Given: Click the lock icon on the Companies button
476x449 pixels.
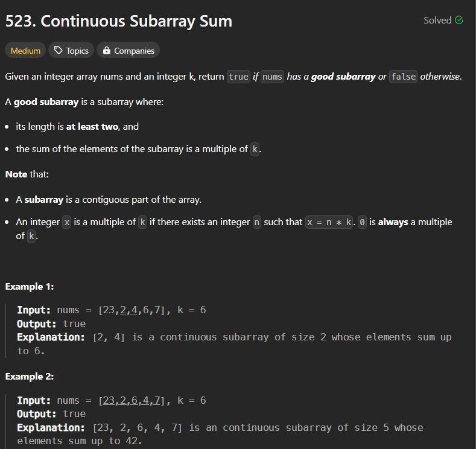Looking at the screenshot, I should tap(107, 51).
